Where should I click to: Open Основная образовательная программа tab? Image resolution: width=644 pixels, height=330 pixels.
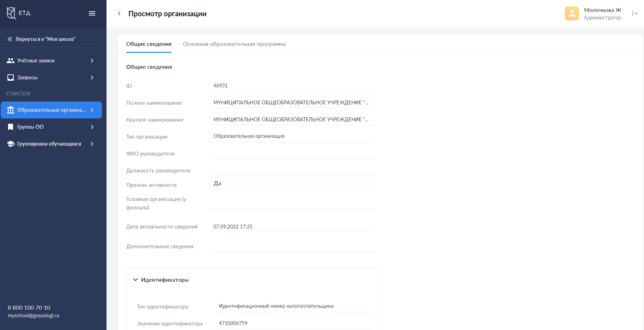coord(234,44)
